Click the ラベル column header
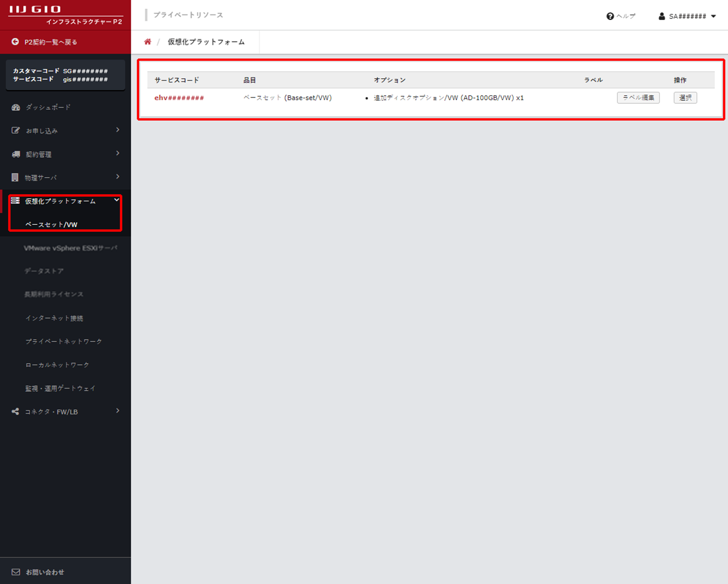Viewport: 728px width, 584px height. point(593,80)
